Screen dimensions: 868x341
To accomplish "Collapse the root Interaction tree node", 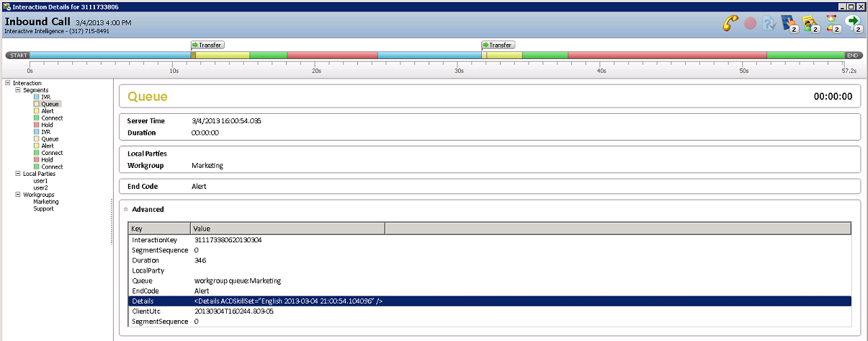I will click(8, 83).
